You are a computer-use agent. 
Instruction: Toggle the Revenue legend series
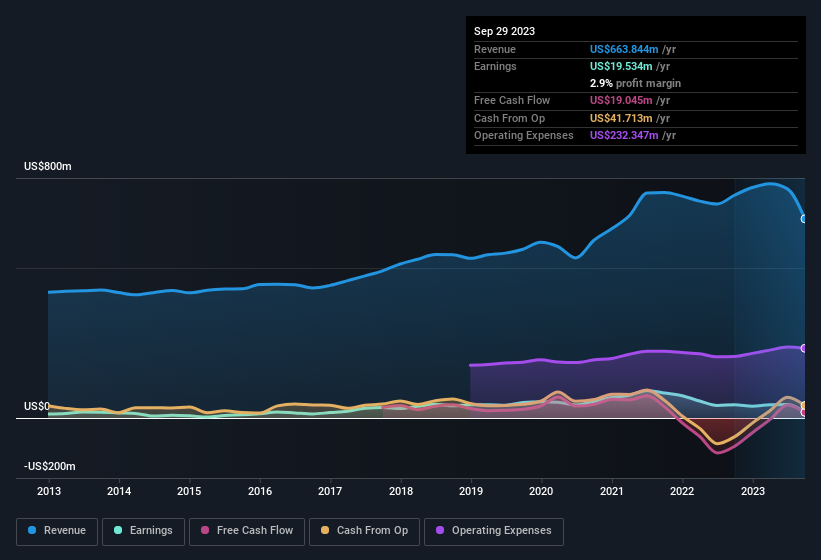click(57, 531)
